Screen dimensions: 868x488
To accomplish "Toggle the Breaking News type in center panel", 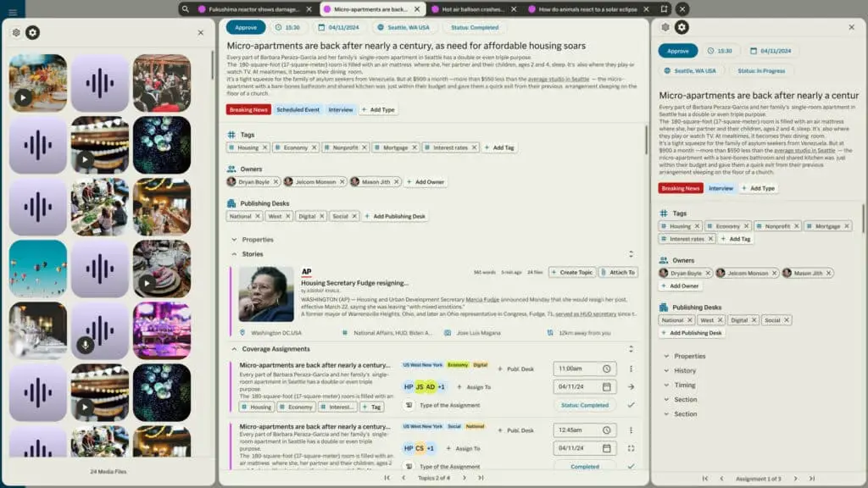I will pyautogui.click(x=248, y=109).
